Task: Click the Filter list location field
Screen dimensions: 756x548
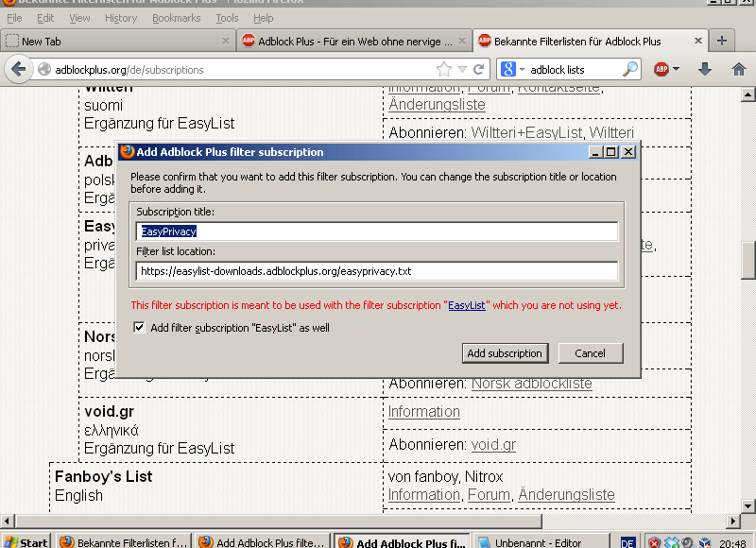Action: tap(377, 271)
